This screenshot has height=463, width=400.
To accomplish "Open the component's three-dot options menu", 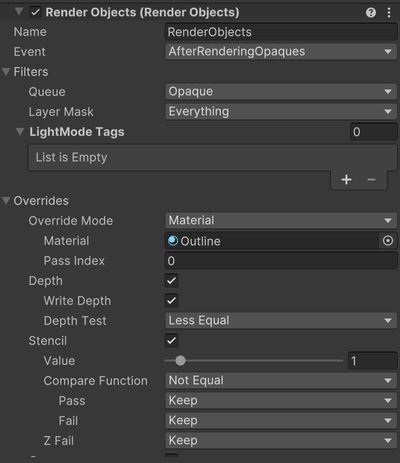I will point(389,13).
